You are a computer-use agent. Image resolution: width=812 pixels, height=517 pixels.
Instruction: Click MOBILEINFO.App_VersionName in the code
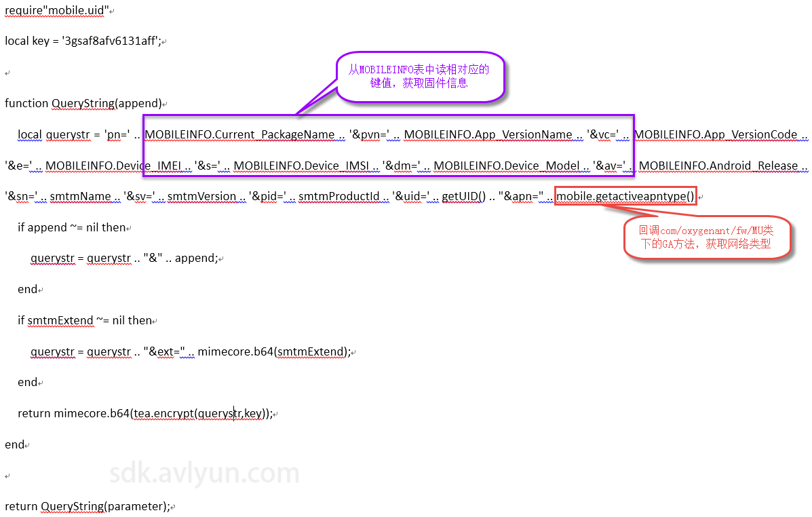pyautogui.click(x=488, y=135)
